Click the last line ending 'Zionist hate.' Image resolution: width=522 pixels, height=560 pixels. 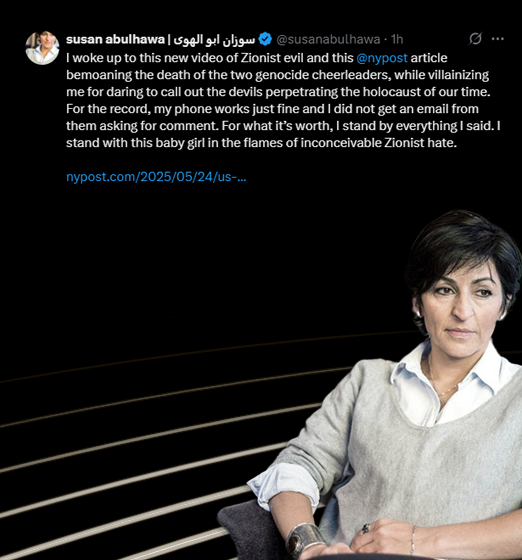(x=261, y=143)
